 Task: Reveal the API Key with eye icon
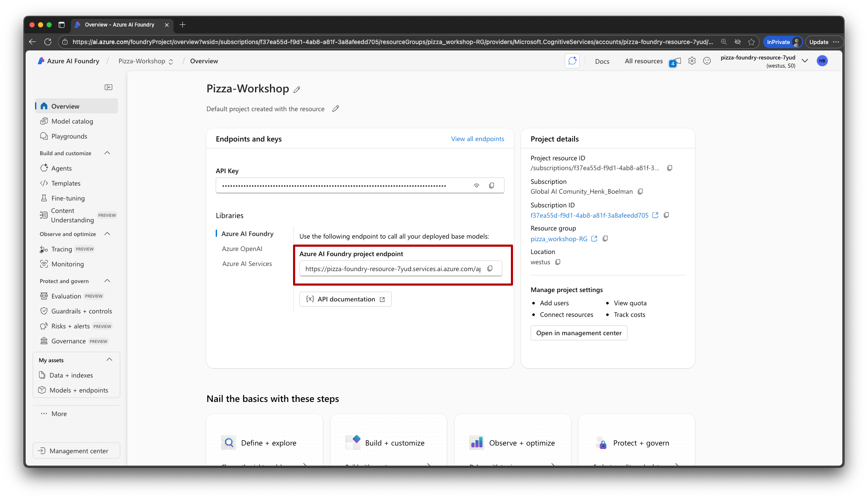point(476,186)
